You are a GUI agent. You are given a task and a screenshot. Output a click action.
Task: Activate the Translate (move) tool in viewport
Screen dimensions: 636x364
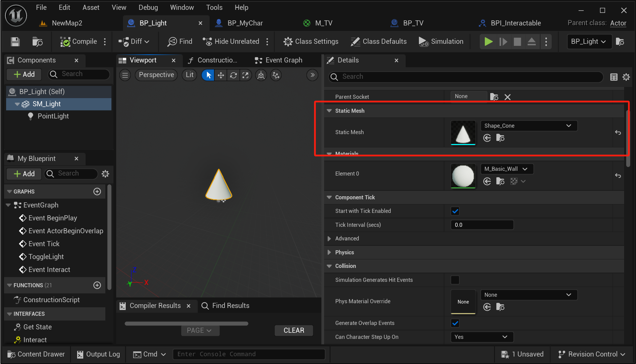(x=221, y=75)
